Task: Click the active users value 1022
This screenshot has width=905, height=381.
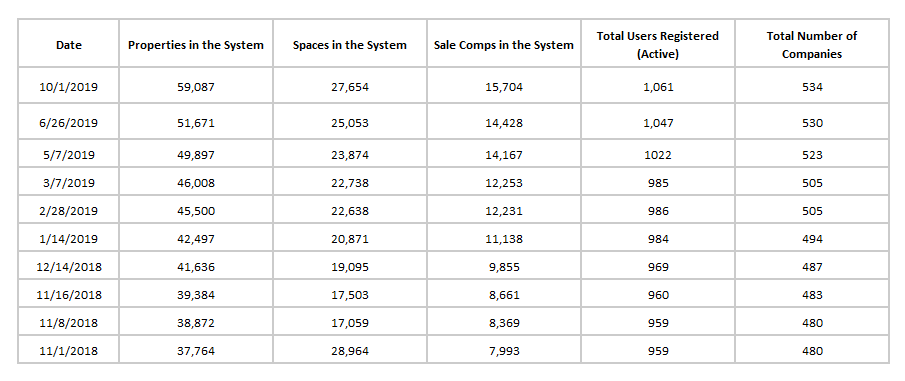Action: coord(658,155)
